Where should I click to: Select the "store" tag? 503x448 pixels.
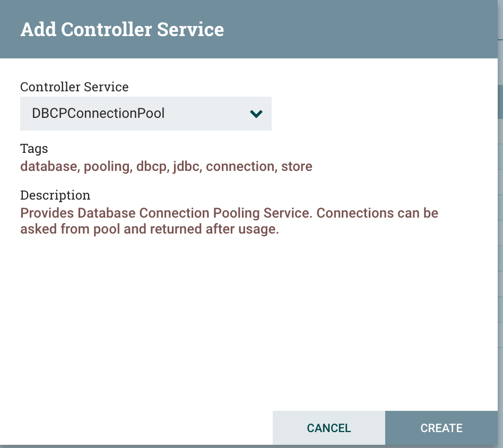coord(297,167)
